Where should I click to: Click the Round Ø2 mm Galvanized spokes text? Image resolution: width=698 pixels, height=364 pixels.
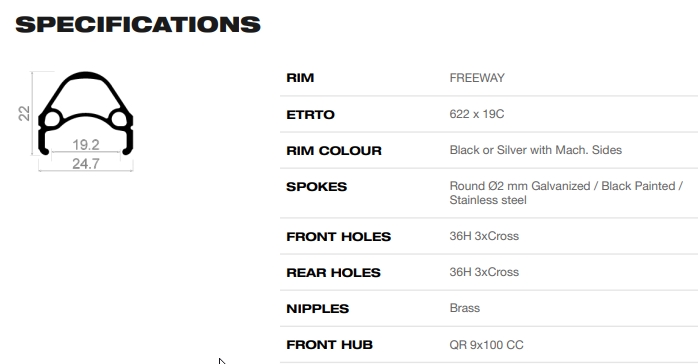point(566,193)
